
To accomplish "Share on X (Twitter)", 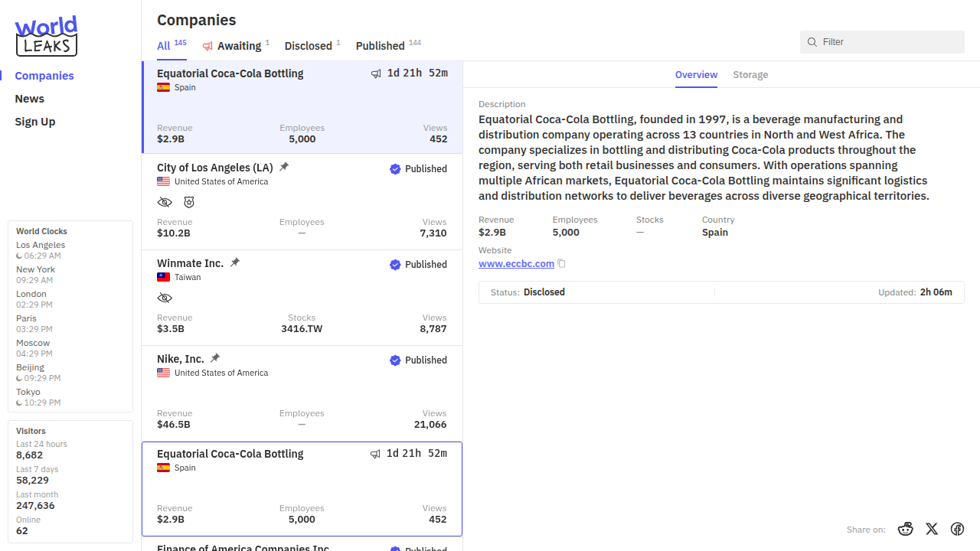I will point(932,529).
